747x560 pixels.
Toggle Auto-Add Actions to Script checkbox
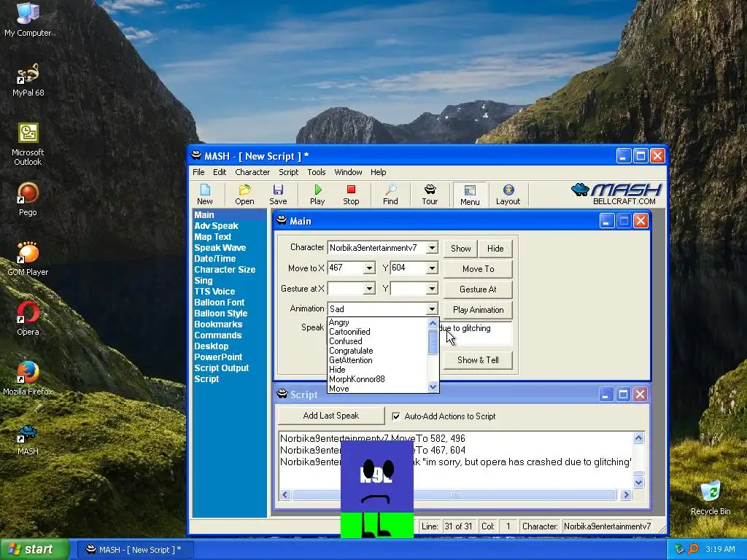point(396,416)
